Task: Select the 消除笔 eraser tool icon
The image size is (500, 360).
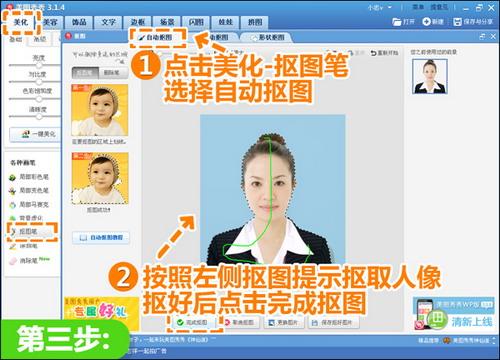Action: [12, 261]
